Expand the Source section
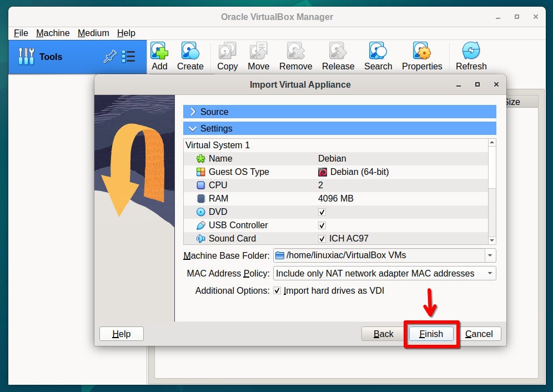Image resolution: width=553 pixels, height=392 pixels. click(340, 112)
